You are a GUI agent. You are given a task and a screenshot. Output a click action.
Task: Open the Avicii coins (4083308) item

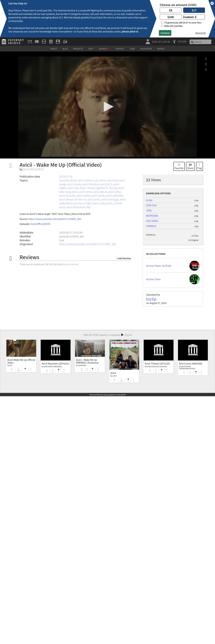tap(193, 357)
